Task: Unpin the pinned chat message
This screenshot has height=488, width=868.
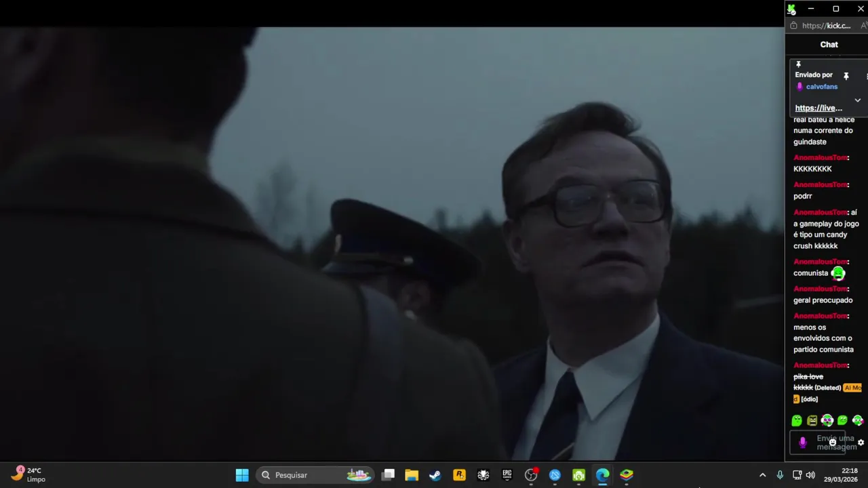Action: tap(846, 76)
